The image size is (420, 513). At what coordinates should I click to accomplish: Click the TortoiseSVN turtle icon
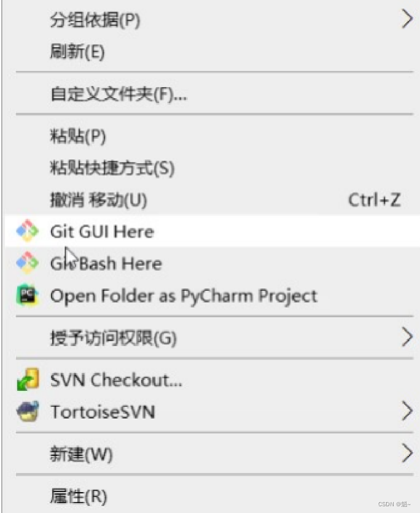point(28,411)
